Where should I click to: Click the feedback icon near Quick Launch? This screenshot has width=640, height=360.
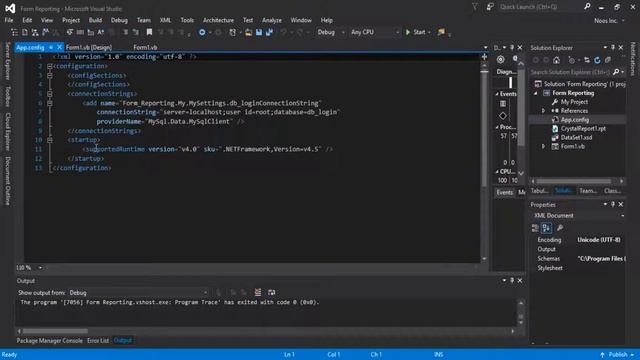pos(490,7)
